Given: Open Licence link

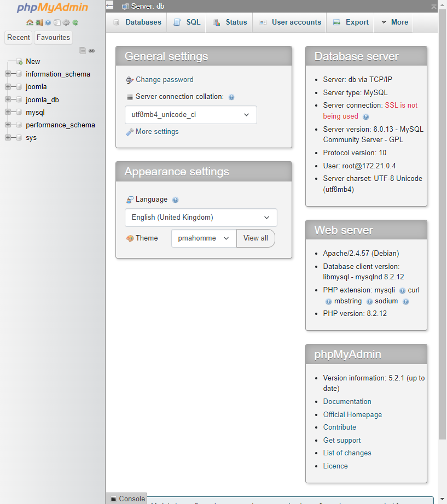Looking at the screenshot, I should 335,466.
